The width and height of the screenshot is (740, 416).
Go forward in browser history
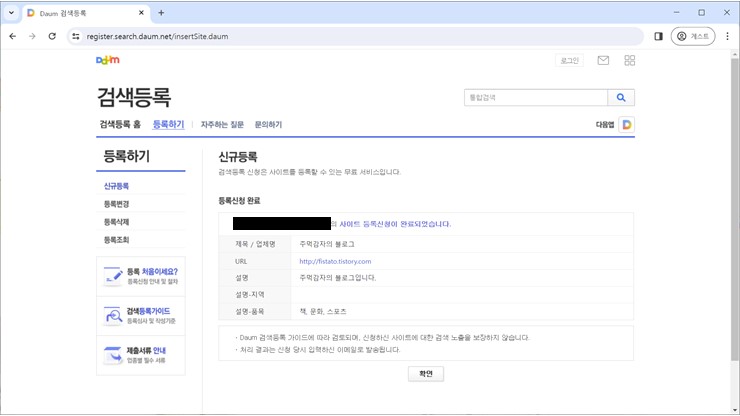point(32,36)
